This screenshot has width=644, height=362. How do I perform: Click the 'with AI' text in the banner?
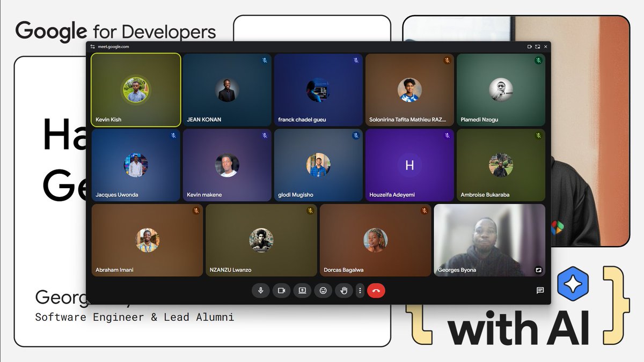coord(518,327)
